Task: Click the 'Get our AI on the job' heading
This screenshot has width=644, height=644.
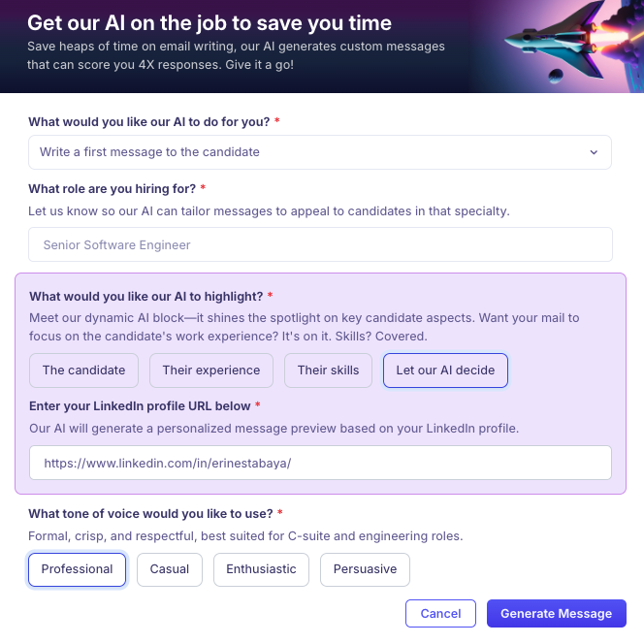Action: click(x=209, y=22)
